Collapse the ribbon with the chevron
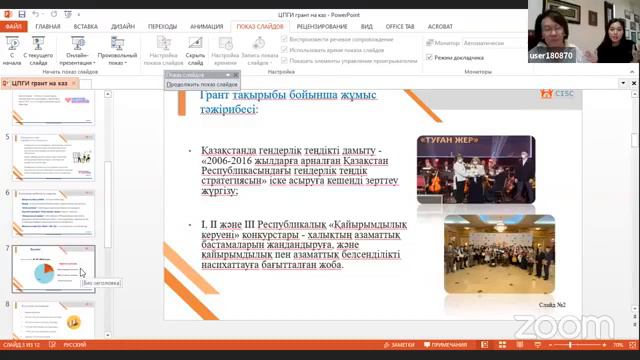Screen dimensions: 640x360 click(x=632, y=72)
